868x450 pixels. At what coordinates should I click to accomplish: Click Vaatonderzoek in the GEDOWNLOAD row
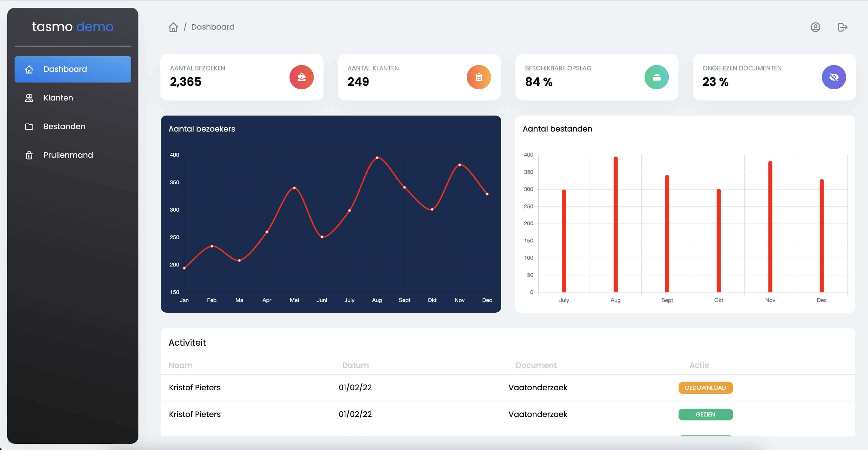pyautogui.click(x=538, y=388)
